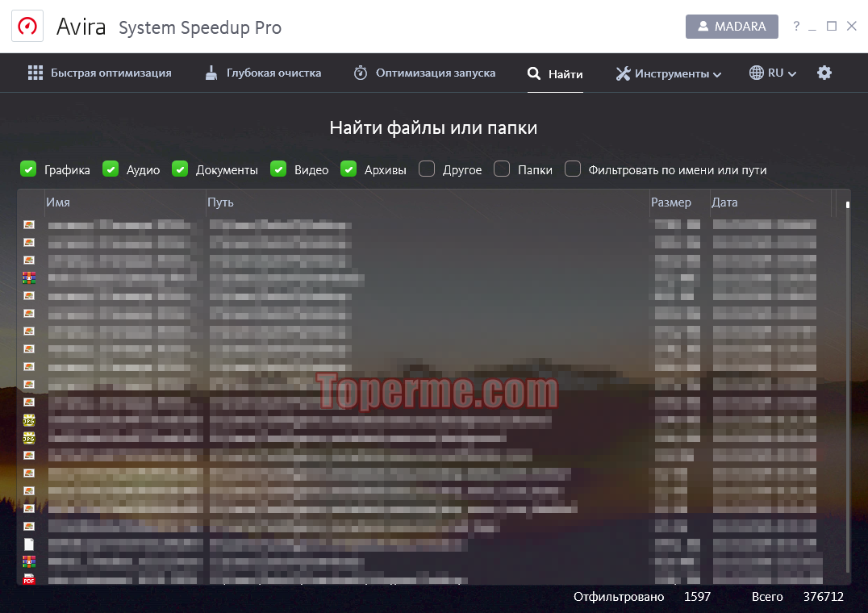Open the settings gear icon
This screenshot has width=868, height=613.
[x=824, y=73]
